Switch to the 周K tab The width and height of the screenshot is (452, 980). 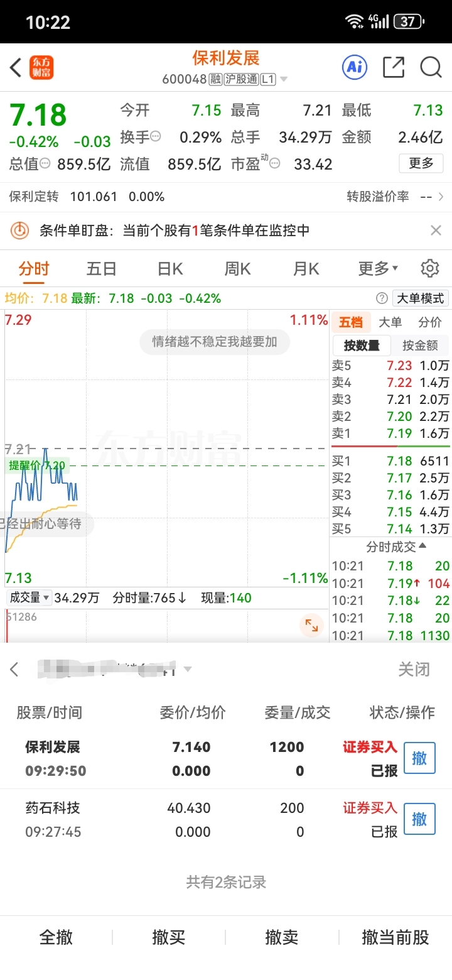click(238, 269)
